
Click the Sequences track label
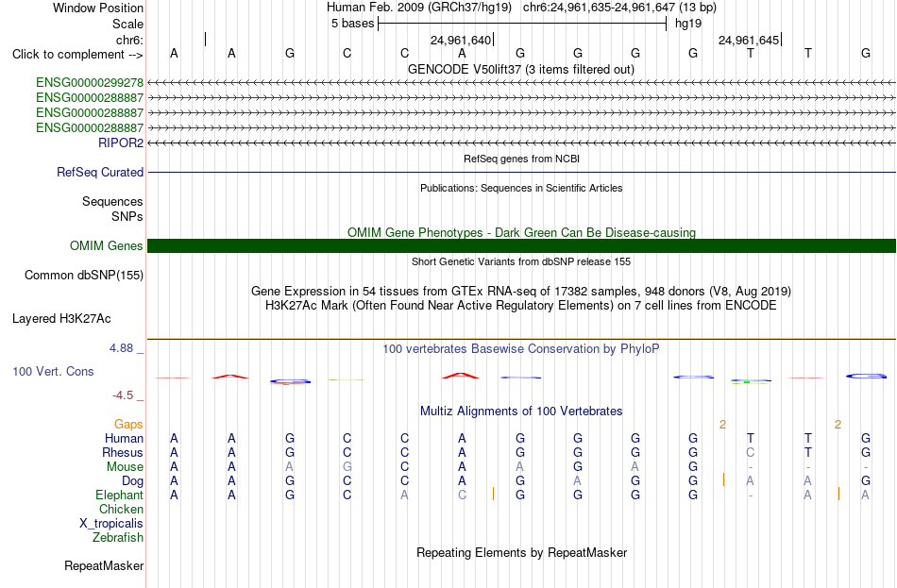tap(112, 201)
